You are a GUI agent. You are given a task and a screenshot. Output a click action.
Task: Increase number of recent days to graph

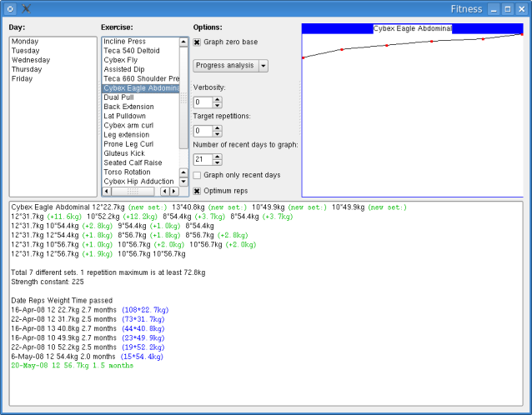pos(218,156)
